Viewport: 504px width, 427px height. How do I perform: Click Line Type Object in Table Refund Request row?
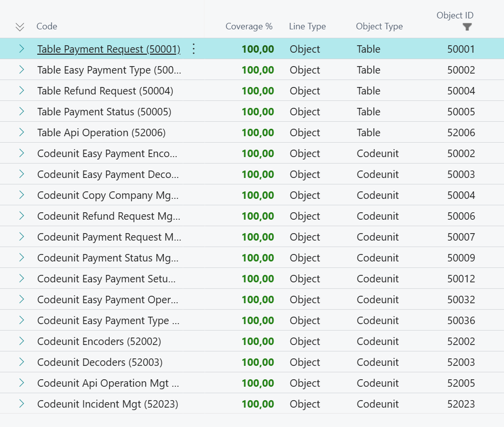[x=305, y=91]
